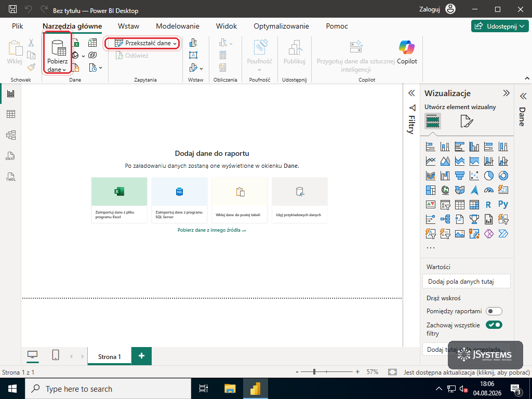Select the gauge visual

(x=488, y=190)
